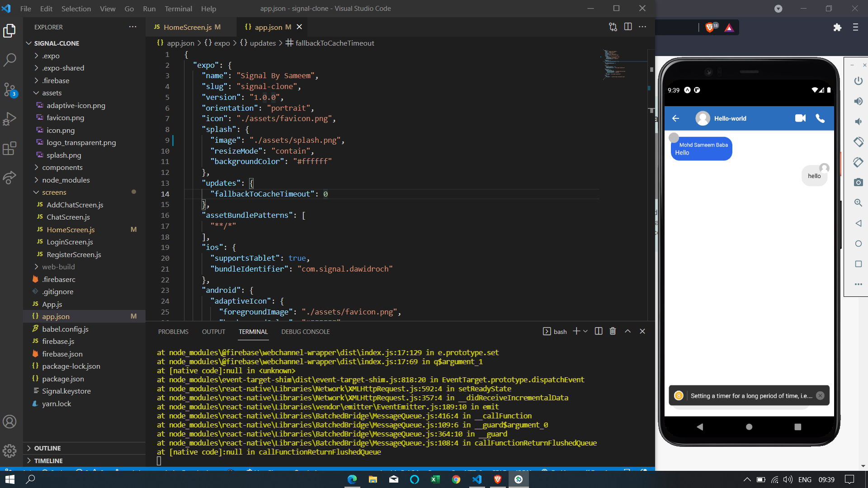Click the Open Changes icon in editor toolbar
This screenshot has width=868, height=488.
tap(613, 27)
